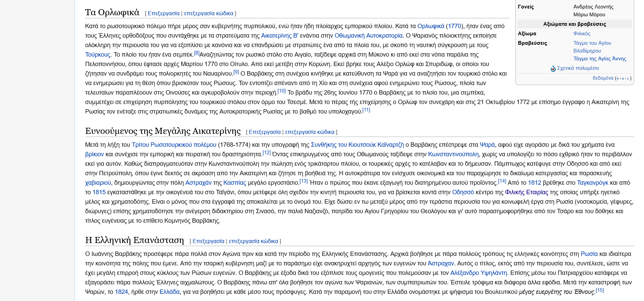Click επεξεργασία κώδικα beside Η Ελληνική Επανάσταση
The height and width of the screenshot is (301, 644).
coord(253,241)
